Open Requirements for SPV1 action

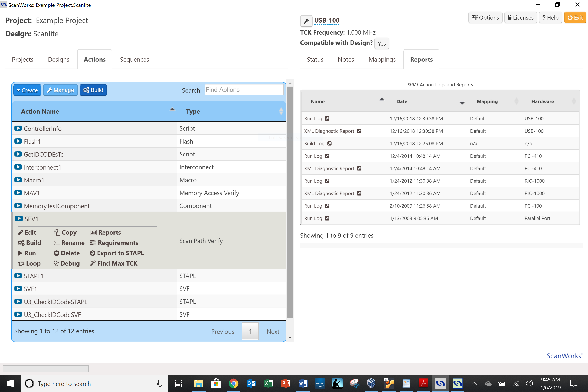(x=114, y=243)
